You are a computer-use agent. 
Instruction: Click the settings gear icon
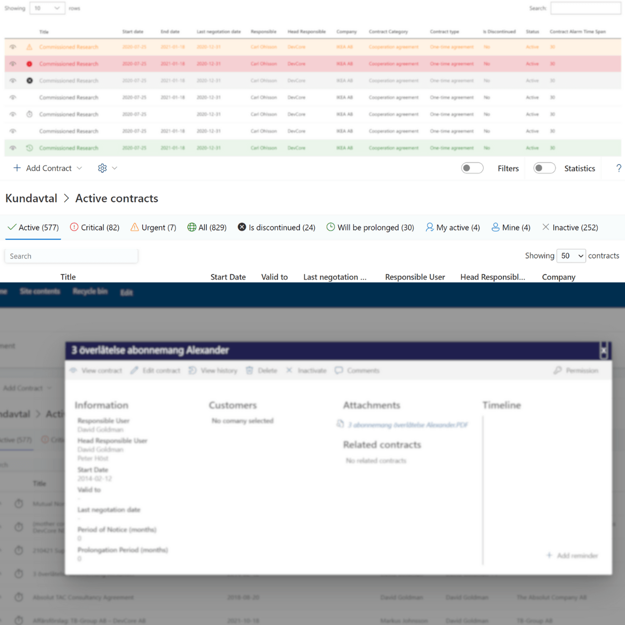tap(102, 168)
